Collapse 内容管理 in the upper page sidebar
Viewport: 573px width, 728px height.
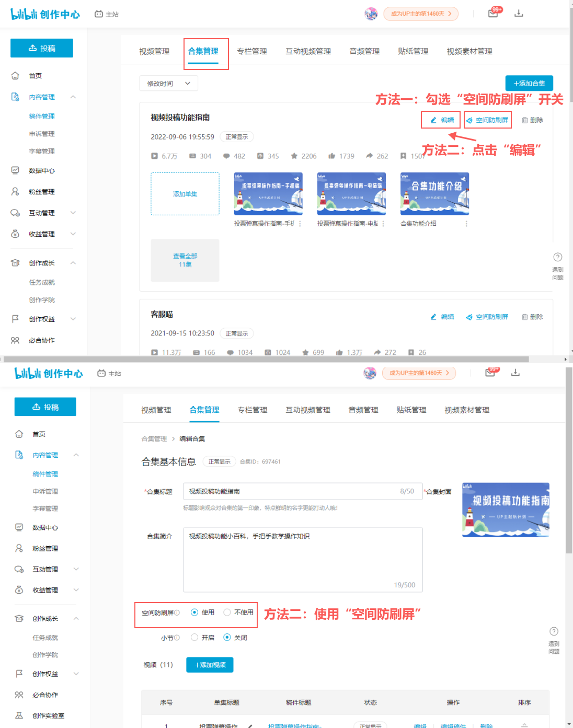(x=73, y=97)
